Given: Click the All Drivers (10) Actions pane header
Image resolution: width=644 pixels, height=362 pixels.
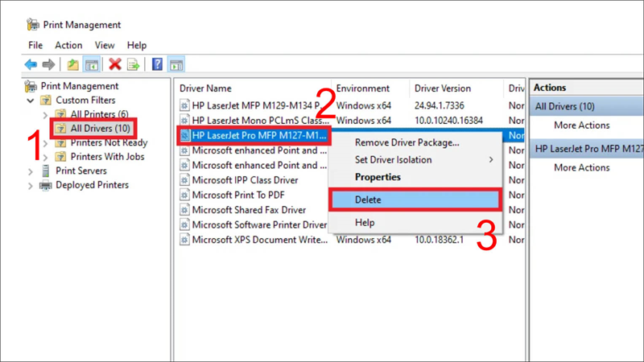Looking at the screenshot, I should [587, 106].
